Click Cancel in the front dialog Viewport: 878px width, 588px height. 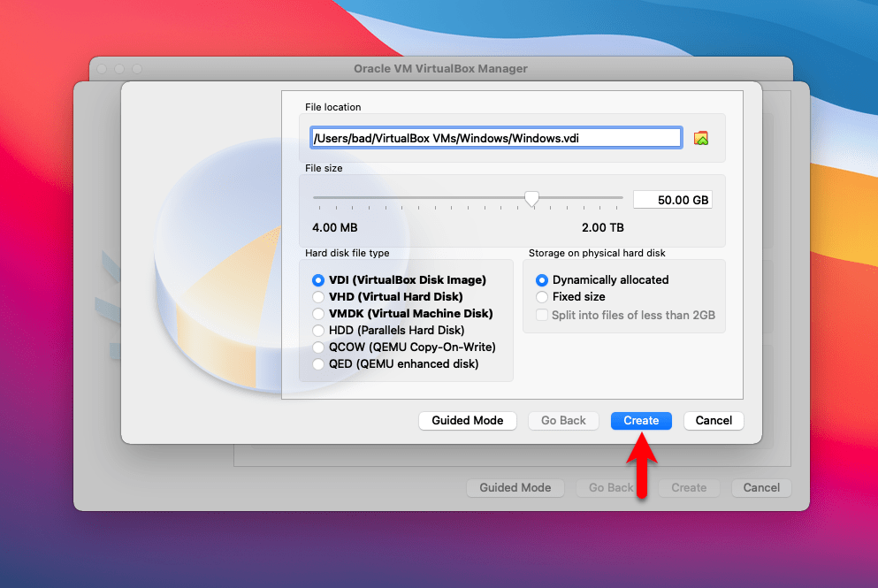point(714,421)
